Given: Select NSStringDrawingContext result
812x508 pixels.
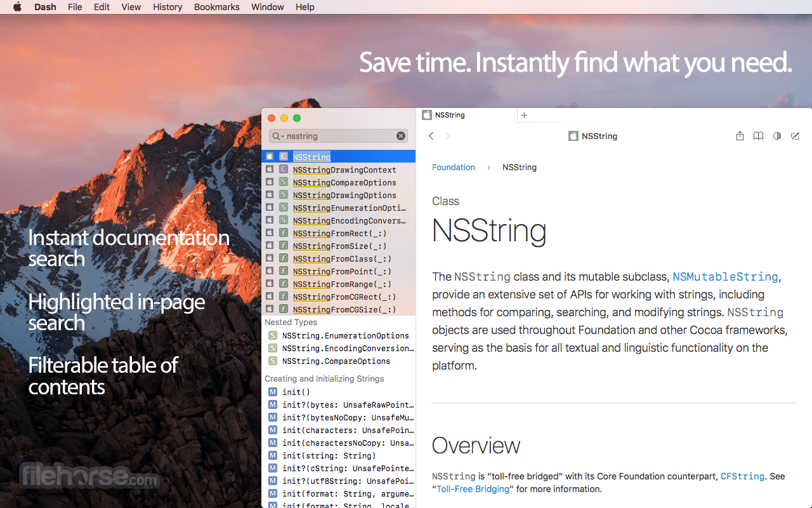Looking at the screenshot, I should pyautogui.click(x=339, y=170).
